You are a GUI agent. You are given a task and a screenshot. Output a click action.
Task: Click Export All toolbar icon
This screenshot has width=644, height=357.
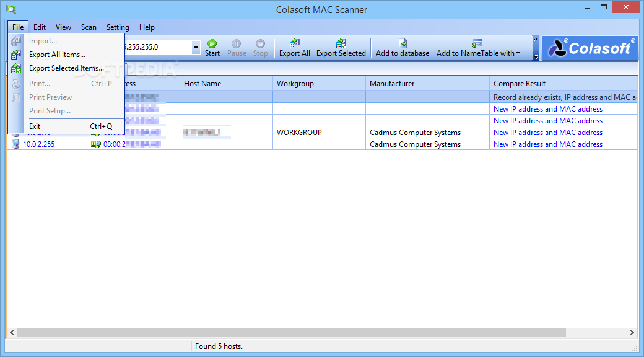tap(295, 48)
